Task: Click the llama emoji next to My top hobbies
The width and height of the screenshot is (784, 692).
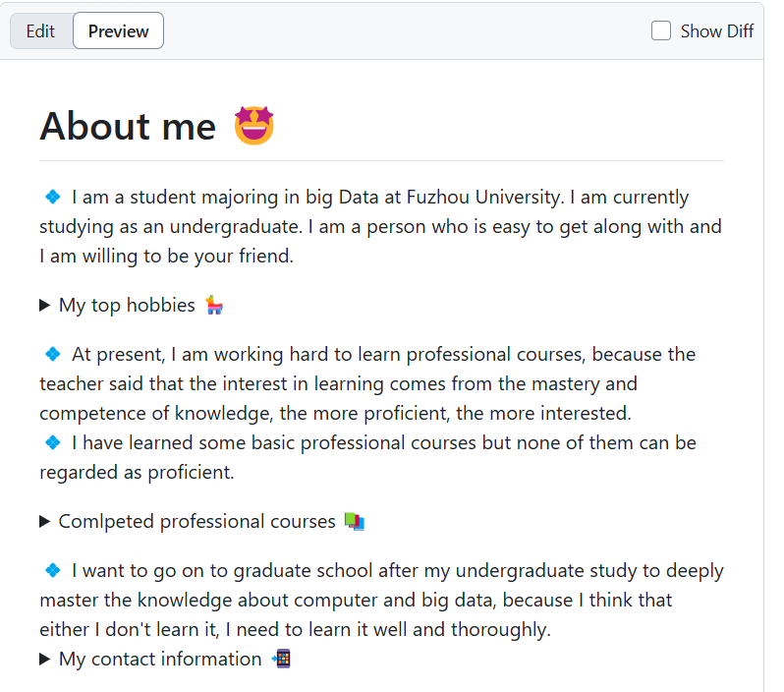Action: pos(215,306)
